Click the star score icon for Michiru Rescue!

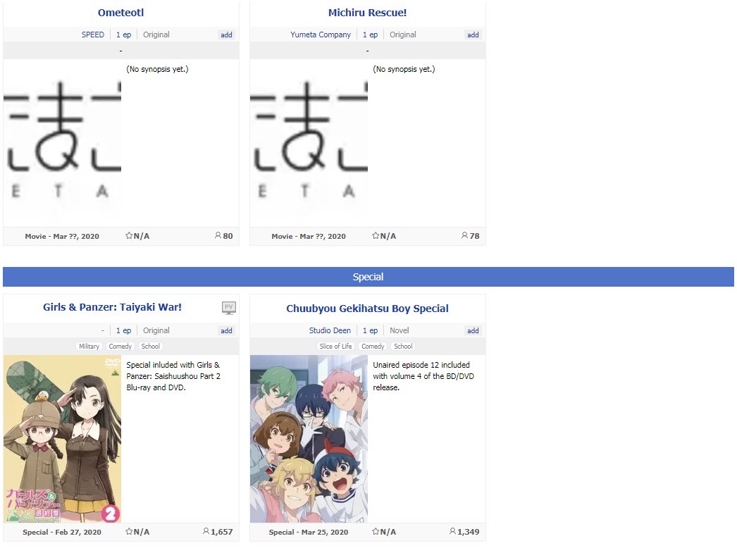[376, 236]
